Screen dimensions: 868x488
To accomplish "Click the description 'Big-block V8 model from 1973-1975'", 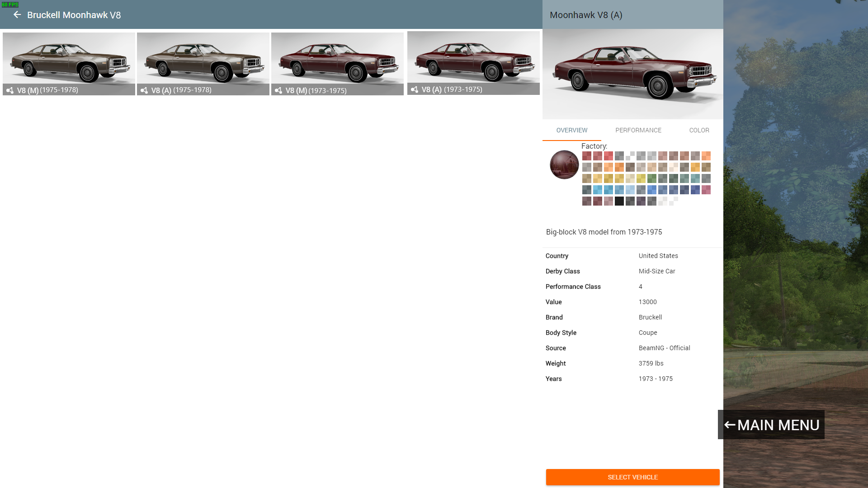I will [x=604, y=232].
